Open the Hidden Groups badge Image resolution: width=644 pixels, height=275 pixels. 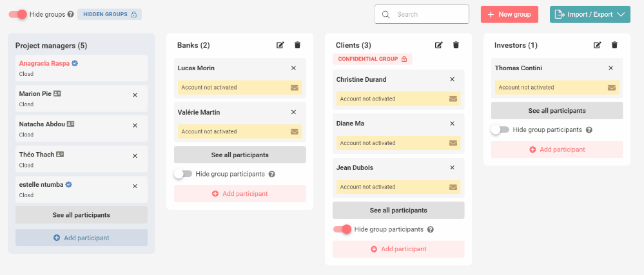tap(110, 14)
